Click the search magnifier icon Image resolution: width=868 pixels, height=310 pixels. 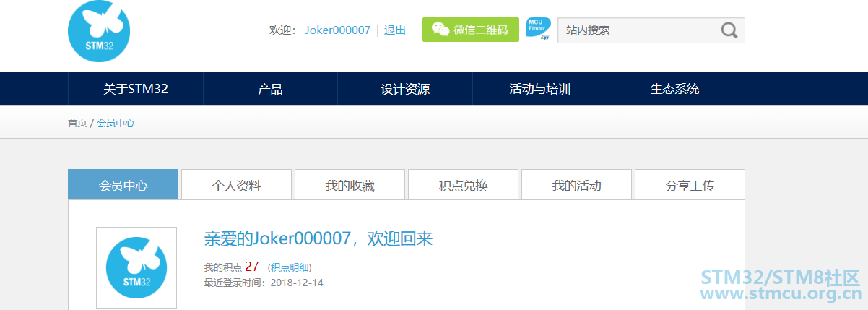click(729, 30)
